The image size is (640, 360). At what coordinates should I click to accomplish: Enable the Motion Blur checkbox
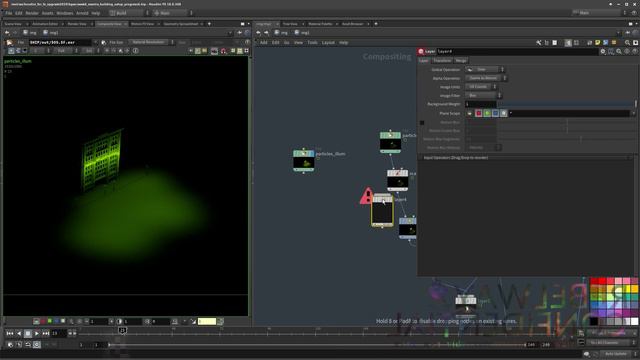(422, 122)
